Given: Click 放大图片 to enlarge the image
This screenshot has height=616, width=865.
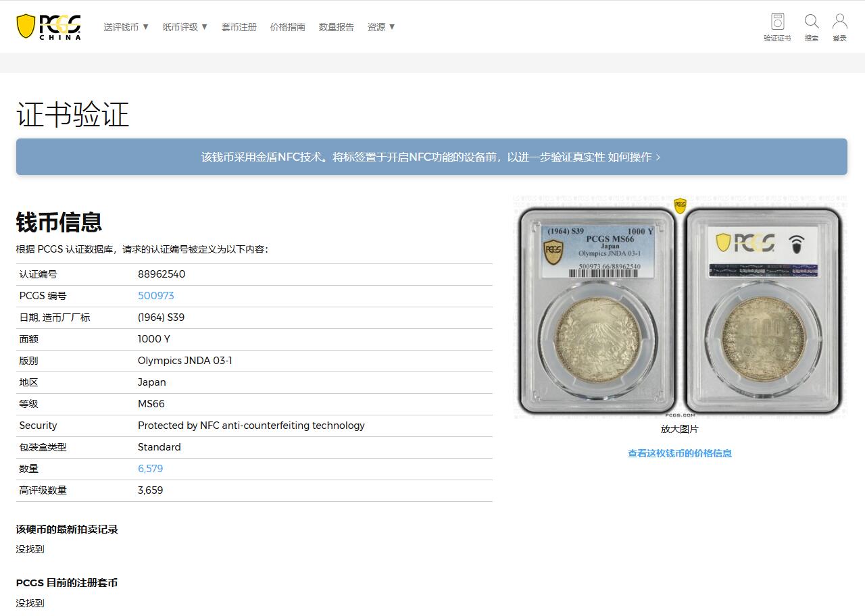Looking at the screenshot, I should coord(680,429).
